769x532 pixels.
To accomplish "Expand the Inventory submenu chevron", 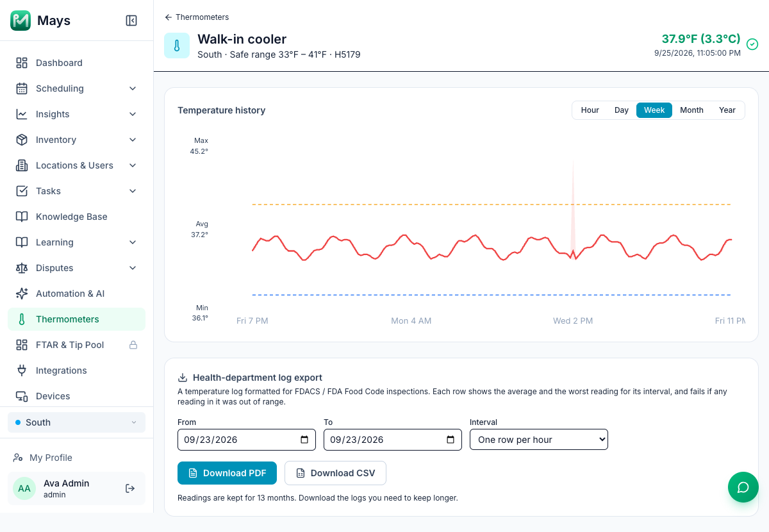I will click(133, 140).
